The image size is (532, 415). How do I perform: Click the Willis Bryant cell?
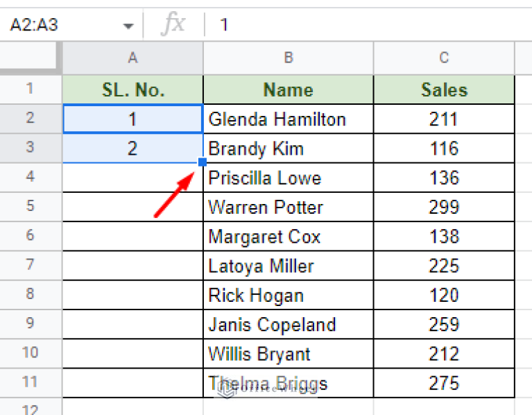pos(288,354)
